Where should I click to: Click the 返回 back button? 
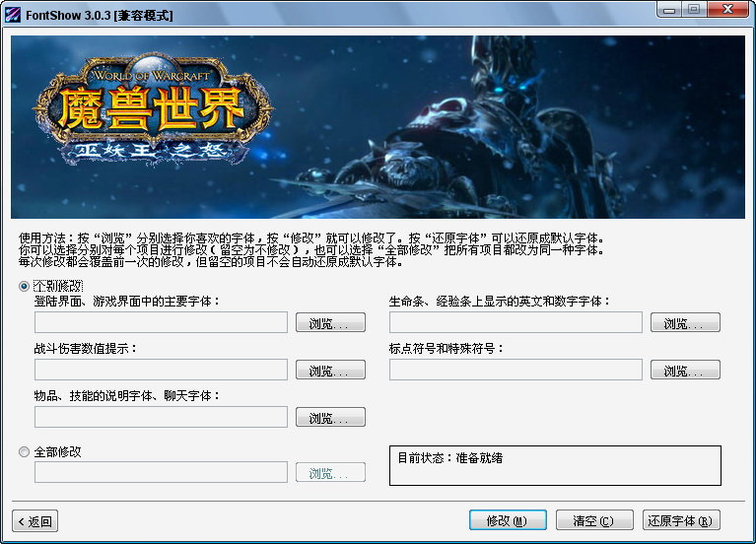34,521
